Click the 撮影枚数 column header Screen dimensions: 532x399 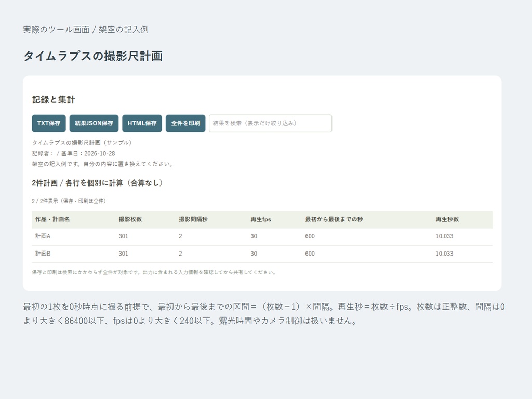[130, 219]
